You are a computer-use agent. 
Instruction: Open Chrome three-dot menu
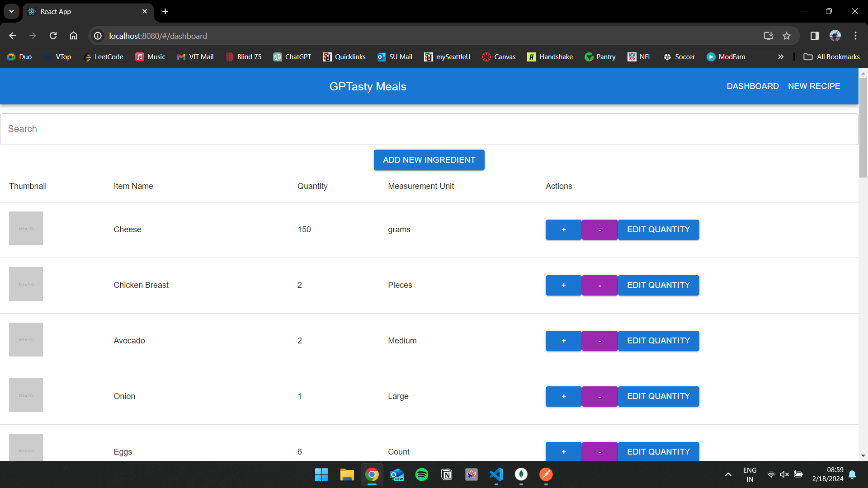pyautogui.click(x=855, y=36)
